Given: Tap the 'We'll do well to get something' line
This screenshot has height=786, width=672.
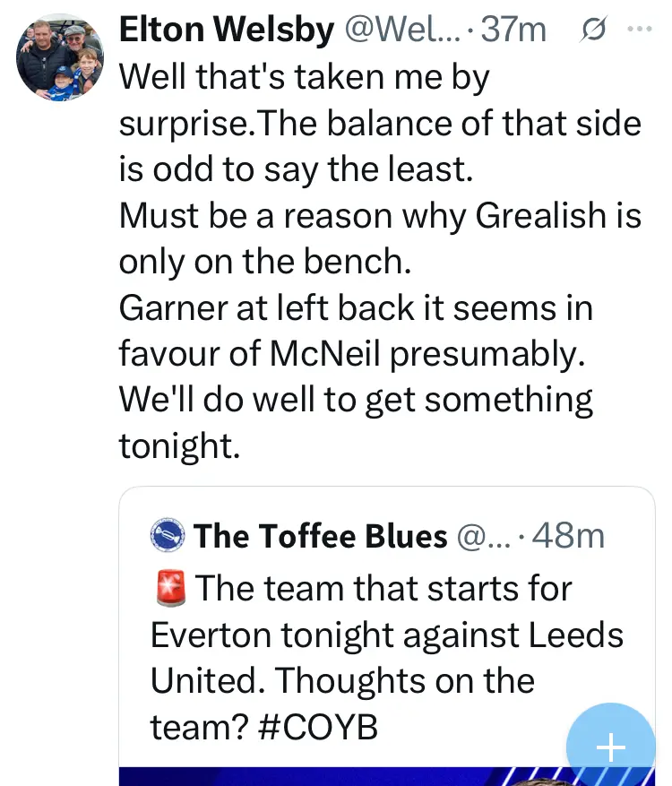Looking at the screenshot, I should (356, 400).
